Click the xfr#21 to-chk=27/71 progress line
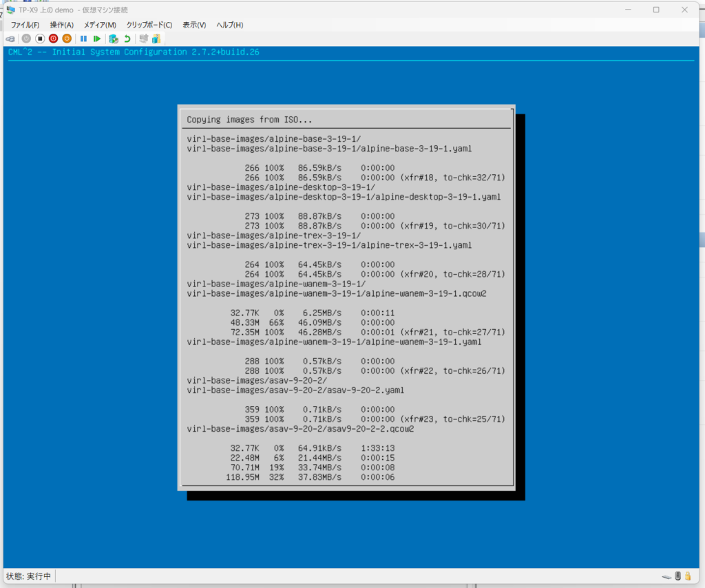The height and width of the screenshot is (588, 705). (x=368, y=332)
